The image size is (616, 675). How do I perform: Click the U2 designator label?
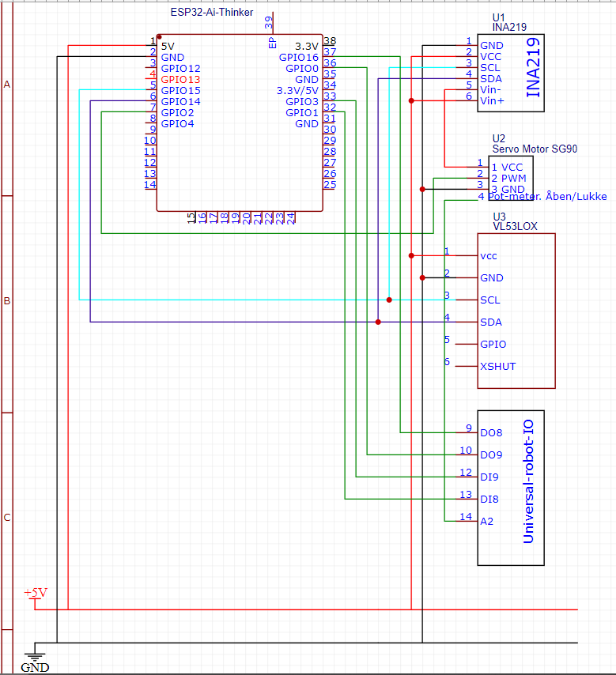click(499, 138)
